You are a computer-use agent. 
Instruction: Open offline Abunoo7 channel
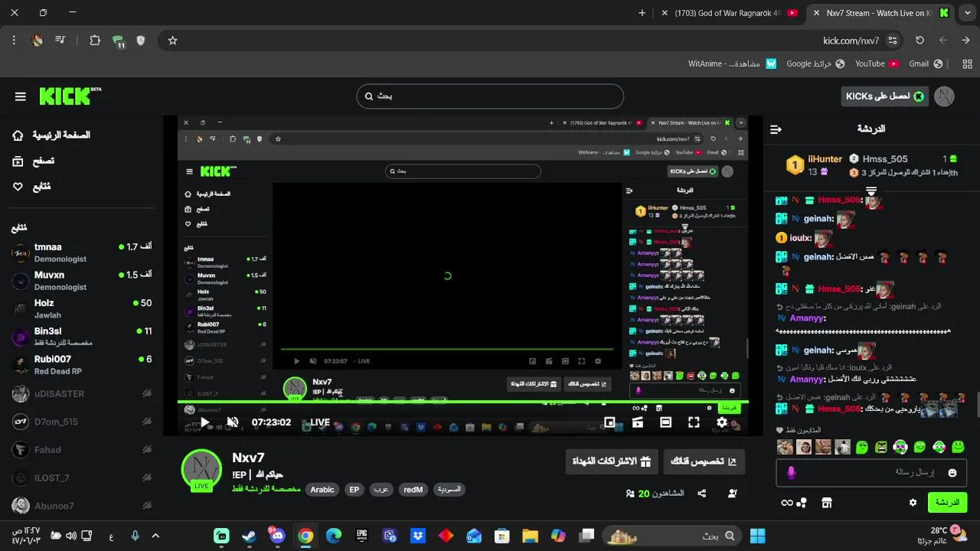81,506
